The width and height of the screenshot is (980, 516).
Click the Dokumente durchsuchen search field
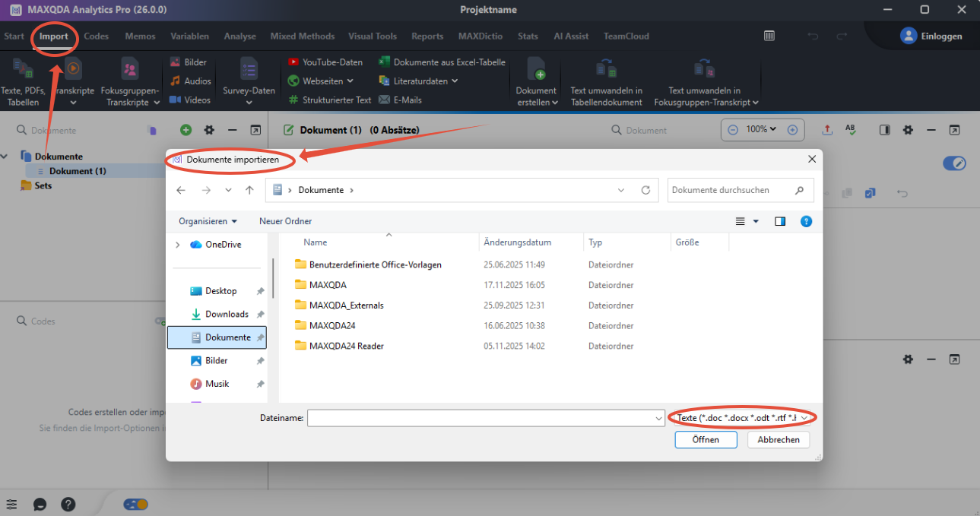tap(741, 190)
